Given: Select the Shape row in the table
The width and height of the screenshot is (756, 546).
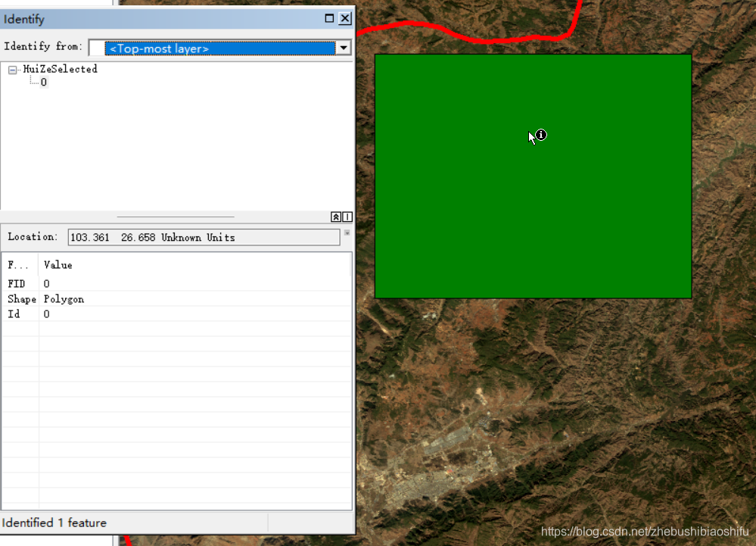Looking at the screenshot, I should [x=177, y=299].
